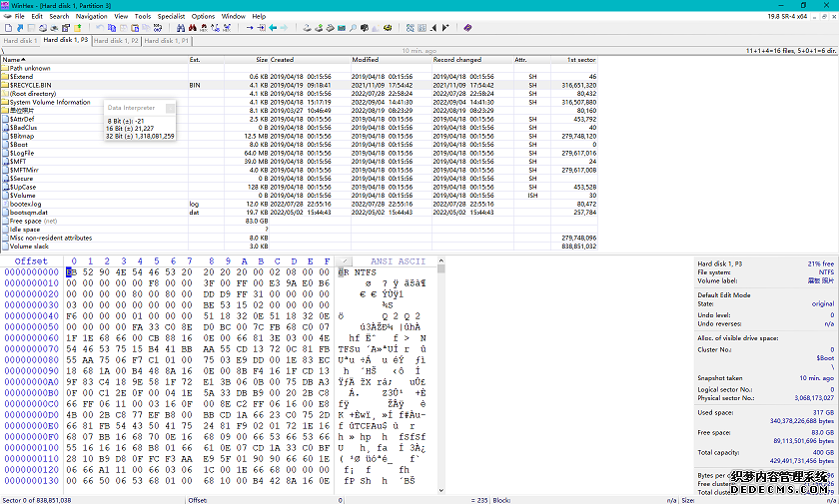Click the Go To Offset arrow icon
Image resolution: width=839 pixels, height=504 pixels.
[x=250, y=28]
